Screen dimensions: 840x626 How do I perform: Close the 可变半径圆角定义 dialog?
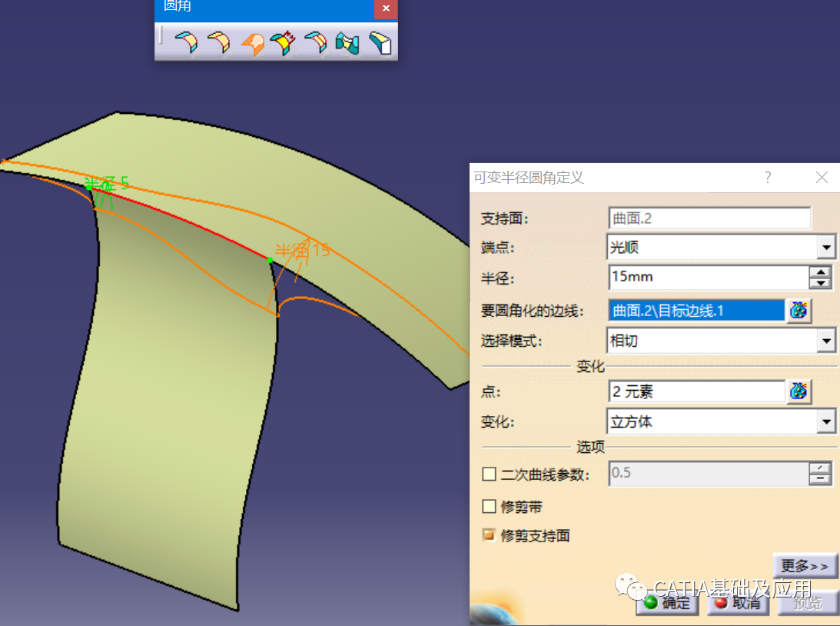pos(822,178)
